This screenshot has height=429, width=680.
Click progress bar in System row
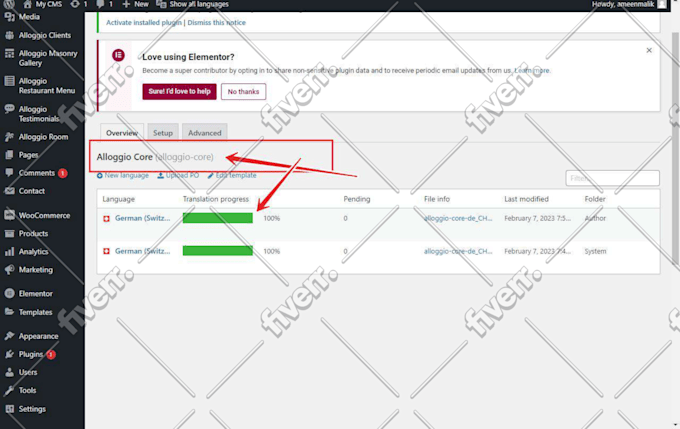coord(218,251)
